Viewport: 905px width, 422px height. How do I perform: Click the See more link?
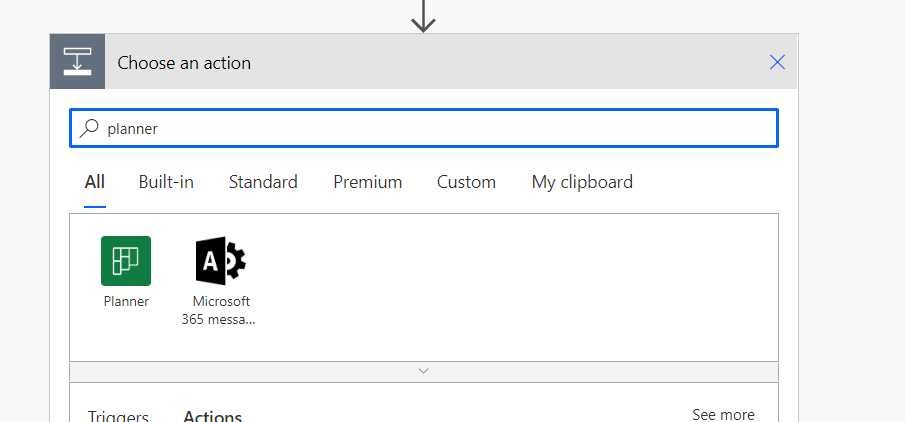click(x=723, y=414)
